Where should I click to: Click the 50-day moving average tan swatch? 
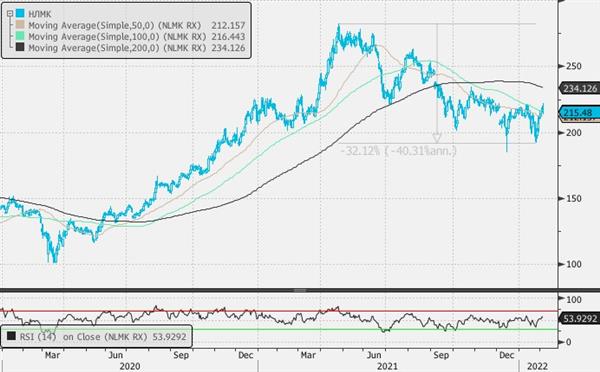click(20, 25)
